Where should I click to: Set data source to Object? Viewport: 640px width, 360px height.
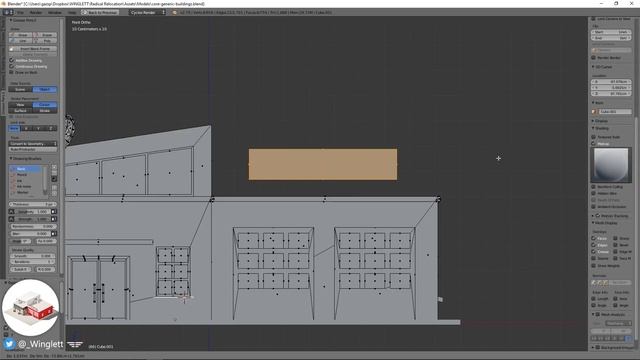pyautogui.click(x=45, y=89)
